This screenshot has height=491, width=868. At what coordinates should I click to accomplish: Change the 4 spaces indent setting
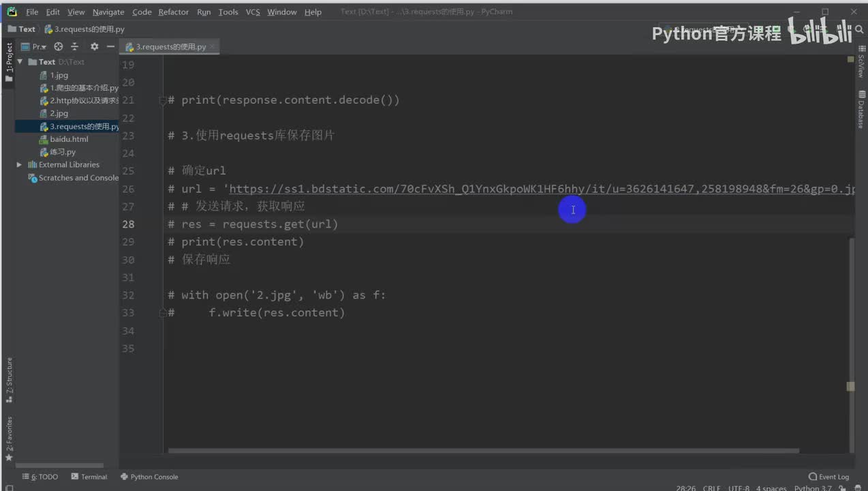[771, 488]
